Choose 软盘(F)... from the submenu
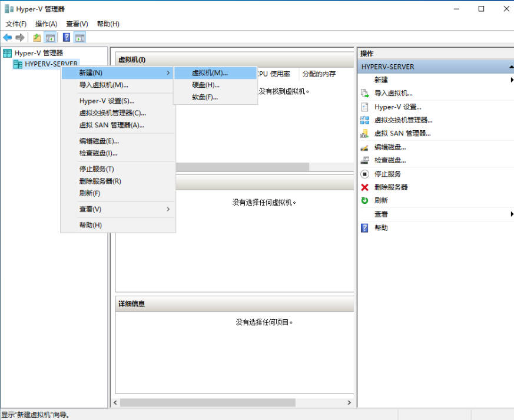The width and height of the screenshot is (514, 420). click(215, 97)
